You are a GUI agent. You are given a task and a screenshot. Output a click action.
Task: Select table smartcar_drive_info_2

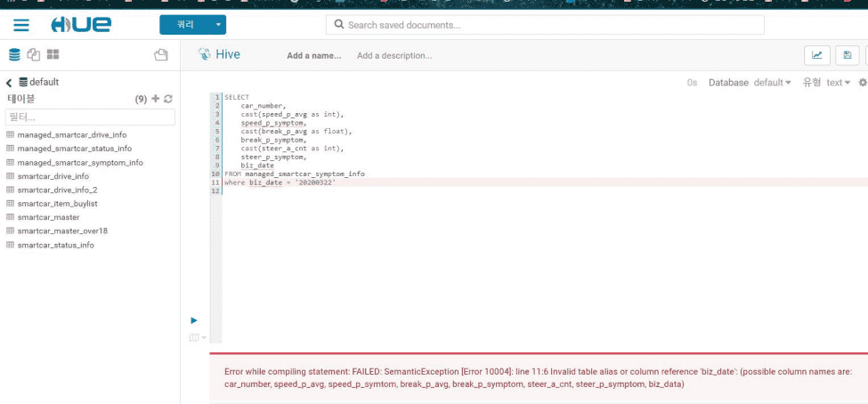point(58,190)
